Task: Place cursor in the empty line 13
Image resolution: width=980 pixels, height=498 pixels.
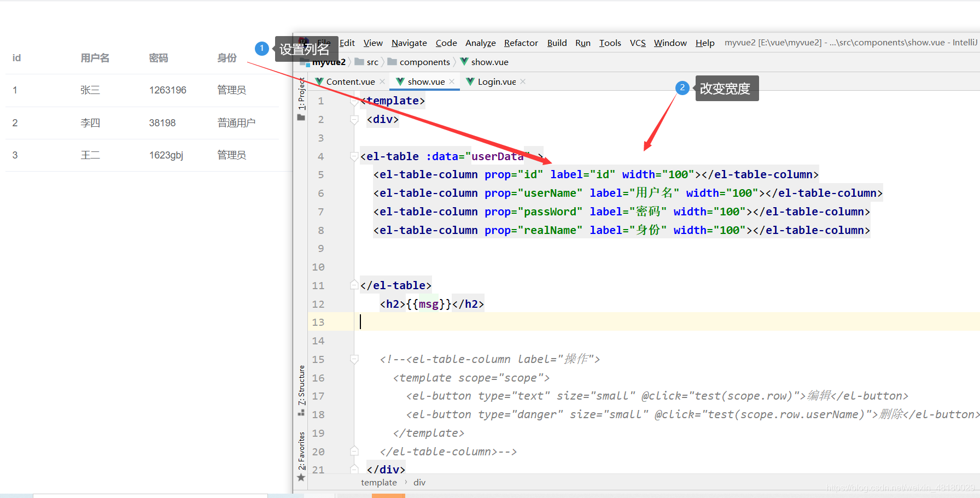Action: (667, 323)
